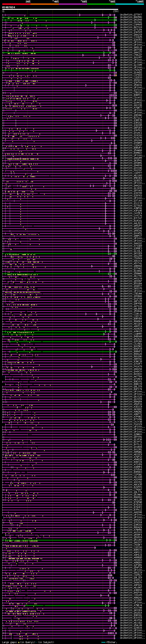This screenshot has height=644, width=146.
Task: Select hit UniRef100_P21997
Action: tap(131, 600)
